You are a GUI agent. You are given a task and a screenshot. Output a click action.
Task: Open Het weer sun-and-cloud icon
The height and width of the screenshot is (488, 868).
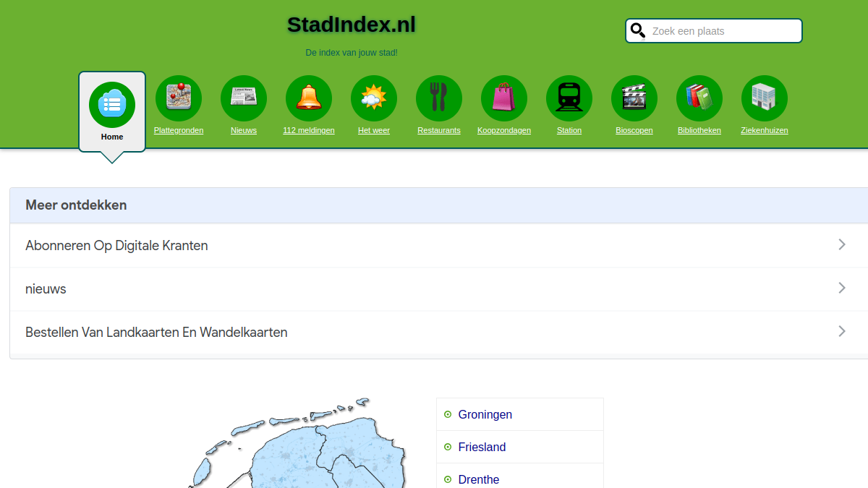[374, 98]
